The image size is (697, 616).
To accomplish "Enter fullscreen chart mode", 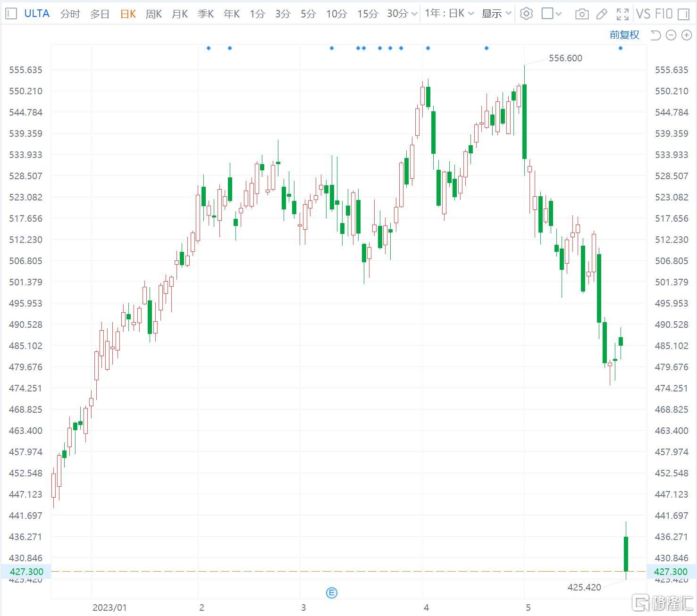I will pyautogui.click(x=622, y=14).
